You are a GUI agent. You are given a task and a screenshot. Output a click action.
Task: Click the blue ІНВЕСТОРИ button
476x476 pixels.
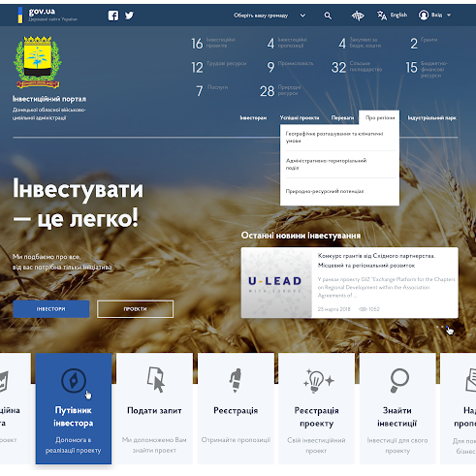51,309
